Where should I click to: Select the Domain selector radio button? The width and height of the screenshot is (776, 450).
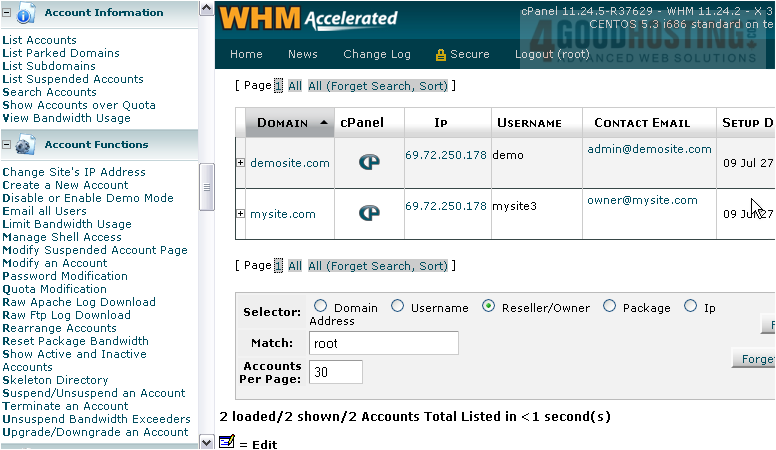(321, 307)
